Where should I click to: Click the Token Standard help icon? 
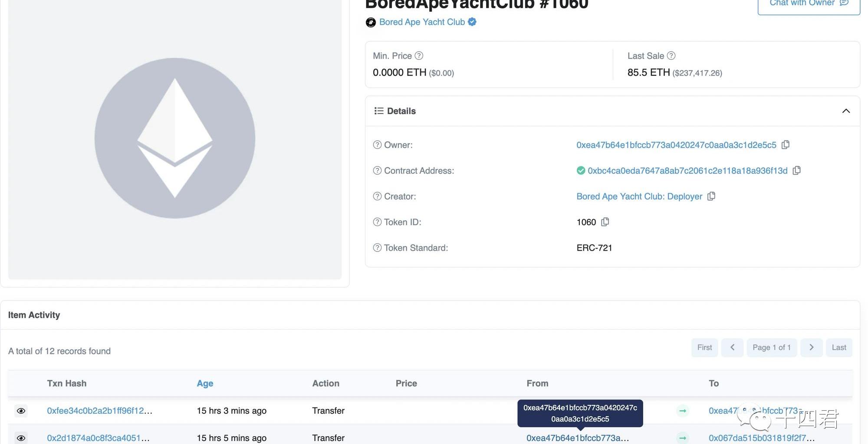377,248
